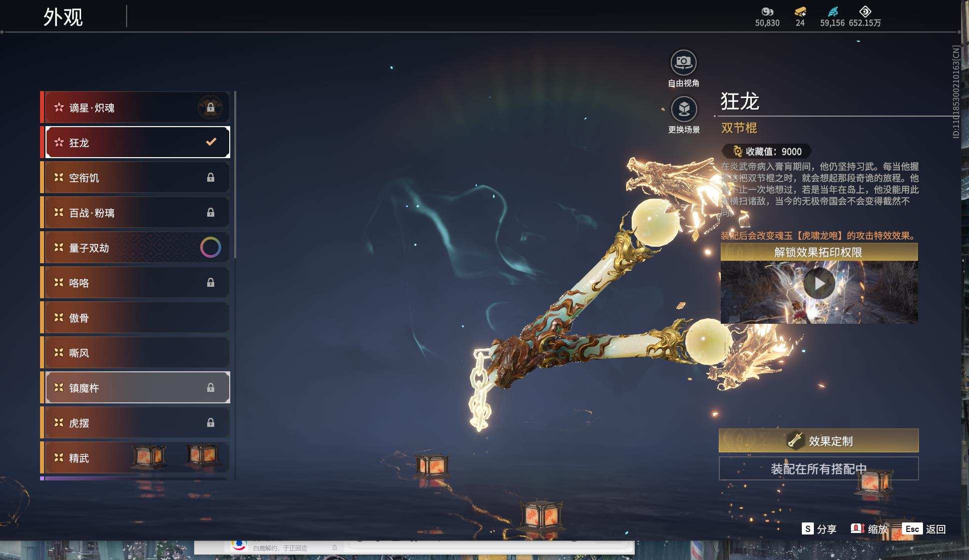The height and width of the screenshot is (560, 969).
Task: Click the gold ticket currency icon
Action: coord(800,12)
